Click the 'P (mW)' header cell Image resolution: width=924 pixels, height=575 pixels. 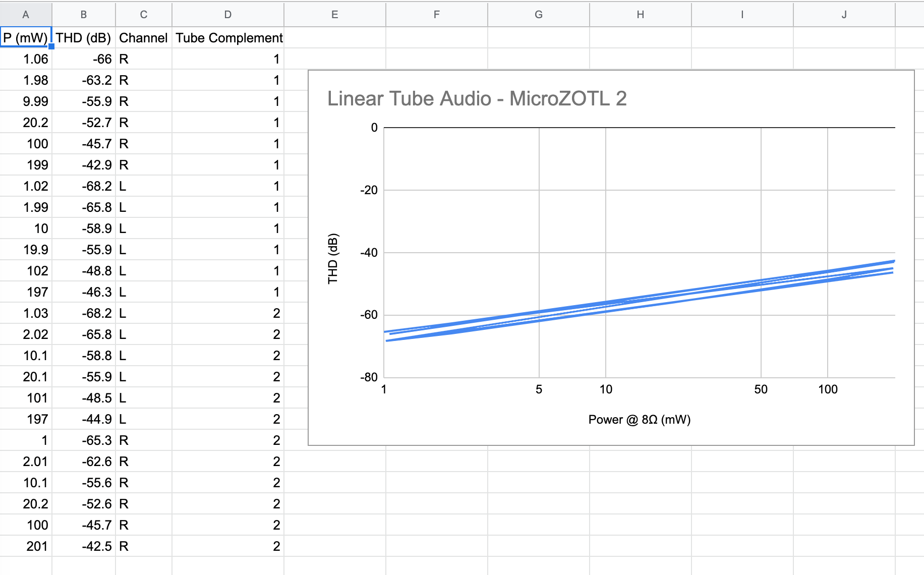click(26, 38)
